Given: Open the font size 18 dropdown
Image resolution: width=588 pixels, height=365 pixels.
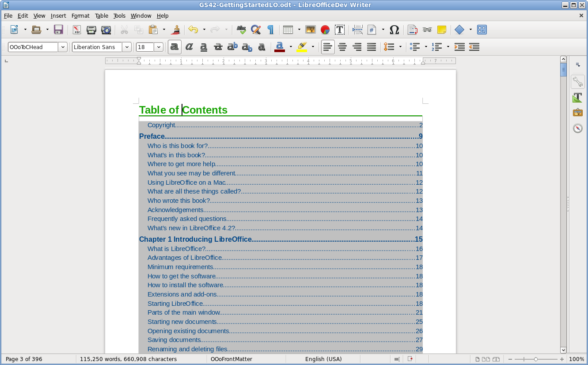Looking at the screenshot, I should tap(159, 47).
